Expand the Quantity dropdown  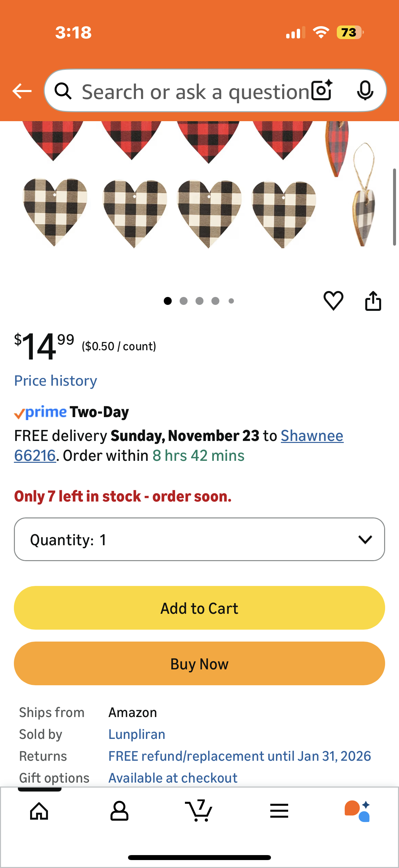[x=199, y=540]
